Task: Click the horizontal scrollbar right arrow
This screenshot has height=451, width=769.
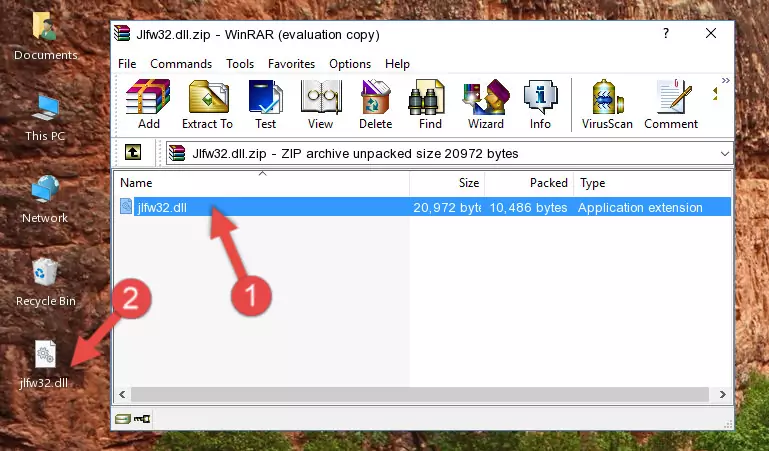Action: (x=722, y=394)
